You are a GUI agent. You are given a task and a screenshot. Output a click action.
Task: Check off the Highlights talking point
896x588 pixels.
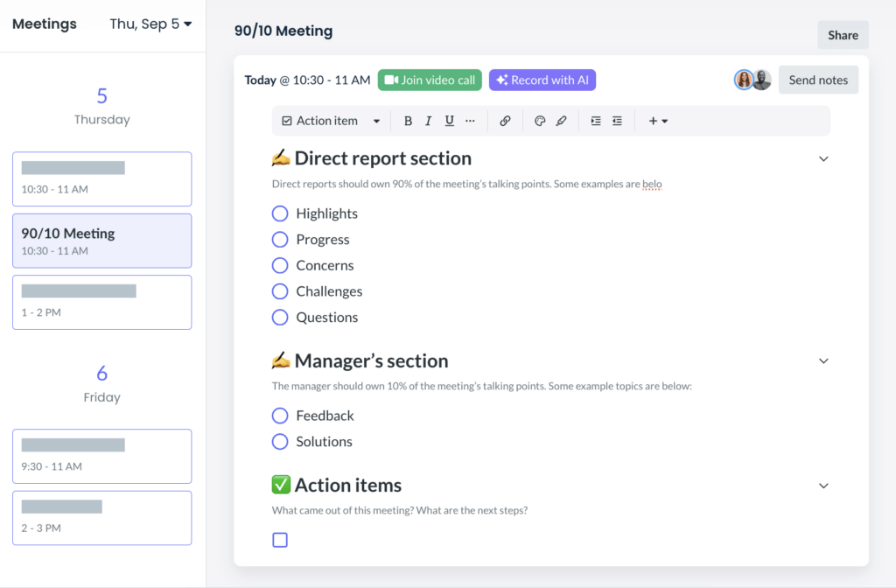(280, 213)
